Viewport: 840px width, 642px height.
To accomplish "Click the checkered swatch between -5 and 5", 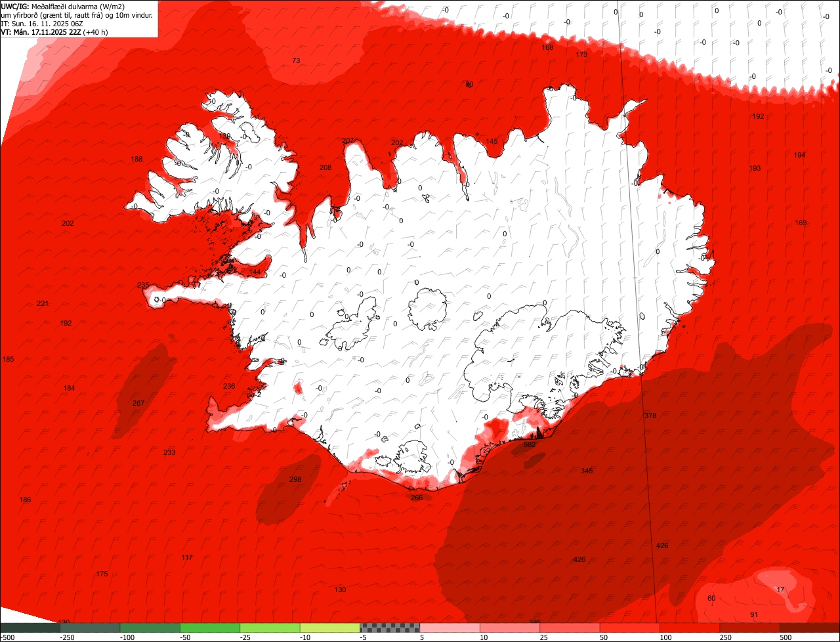I will [390, 628].
